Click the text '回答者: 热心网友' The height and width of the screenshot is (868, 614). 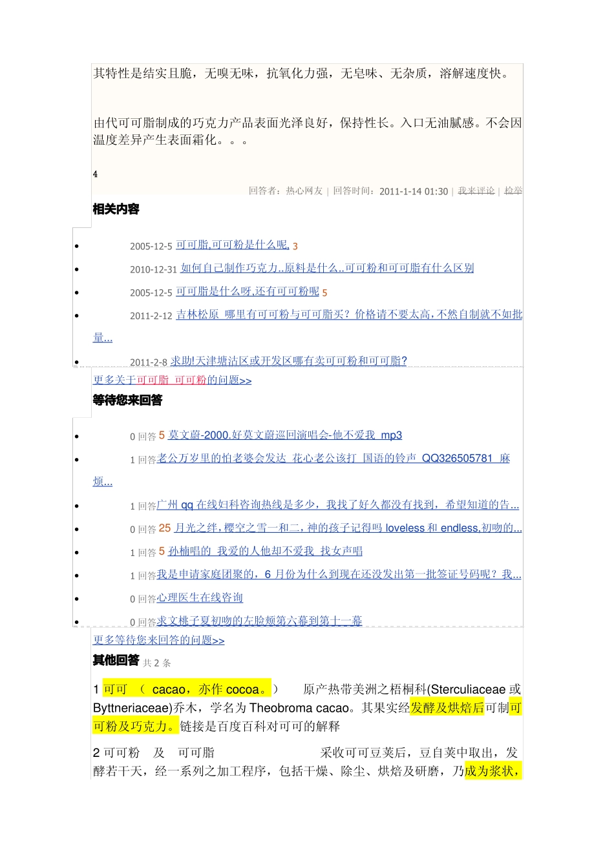pyautogui.click(x=286, y=191)
